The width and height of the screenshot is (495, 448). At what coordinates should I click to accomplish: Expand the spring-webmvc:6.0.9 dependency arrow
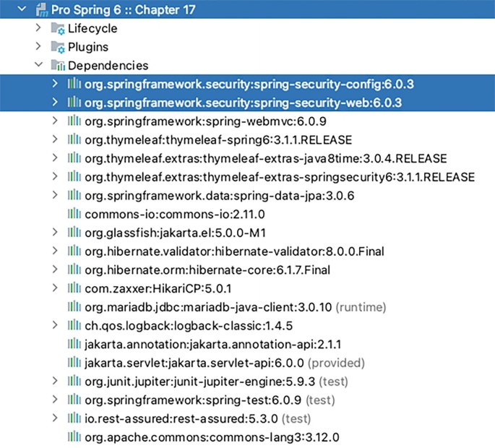pos(56,121)
